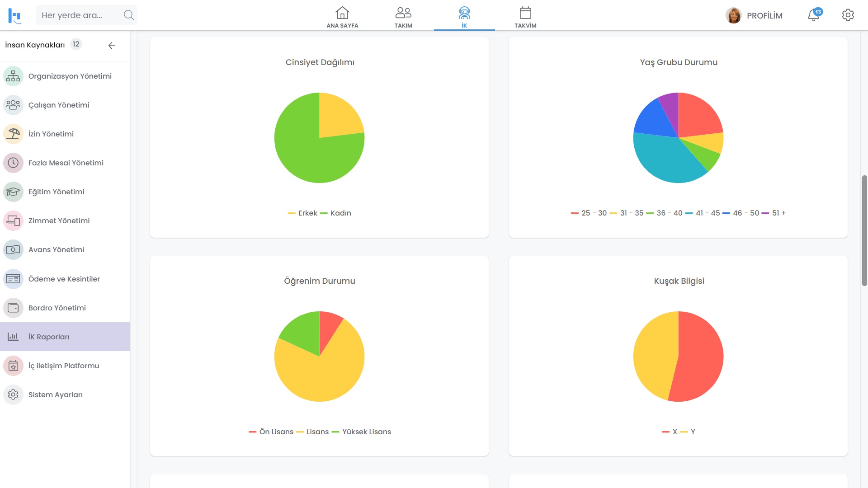This screenshot has height=488, width=868.
Task: Click the Cinsiyet Dağılımı chart title
Action: click(x=320, y=62)
